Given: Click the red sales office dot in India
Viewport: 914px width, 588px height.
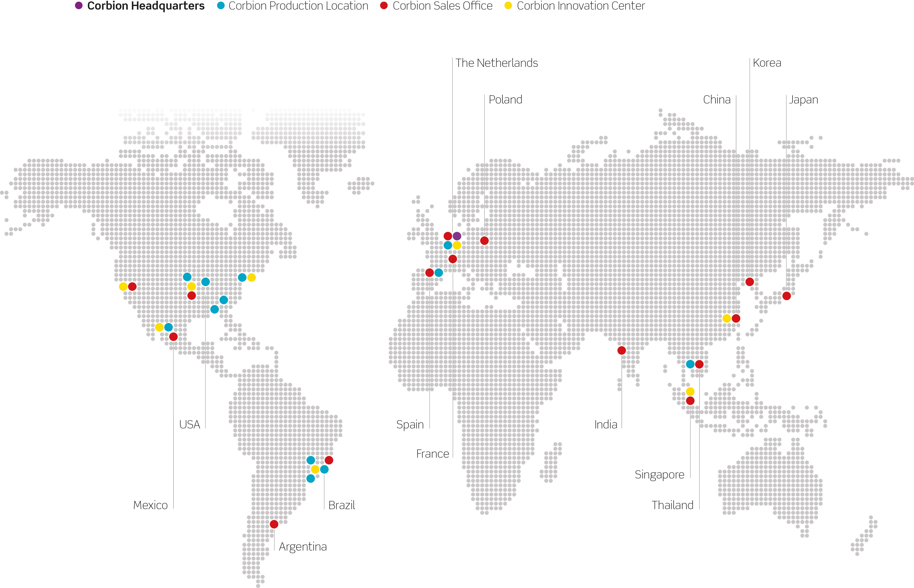Looking at the screenshot, I should (x=621, y=350).
